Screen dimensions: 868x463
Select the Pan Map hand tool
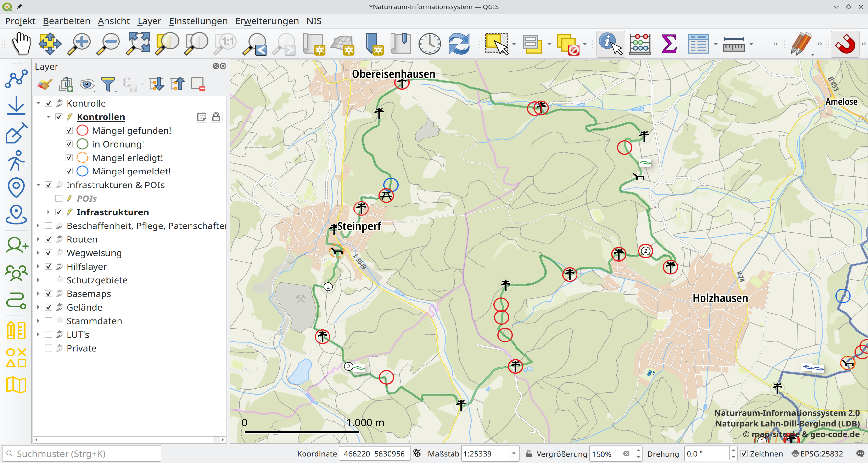point(21,44)
